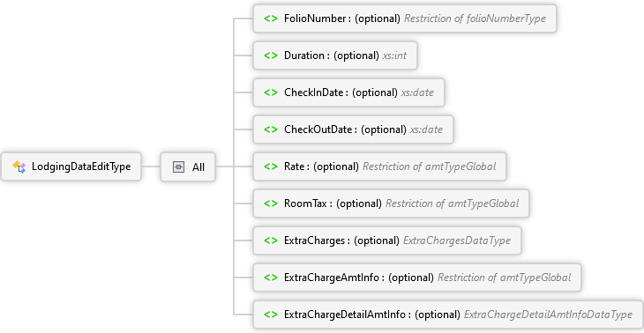This screenshot has width=644, height=333.
Task: Click the Rate element icon
Action: [x=271, y=166]
